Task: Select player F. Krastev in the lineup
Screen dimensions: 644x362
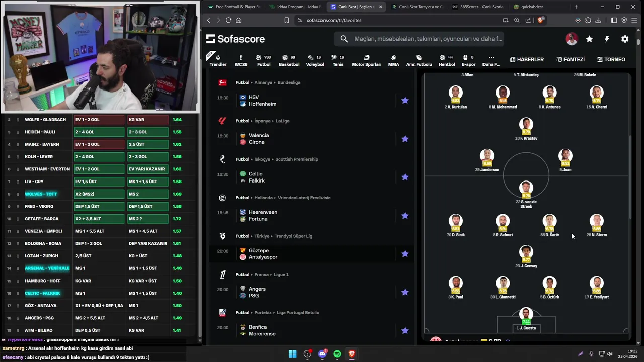Action: pos(526,128)
